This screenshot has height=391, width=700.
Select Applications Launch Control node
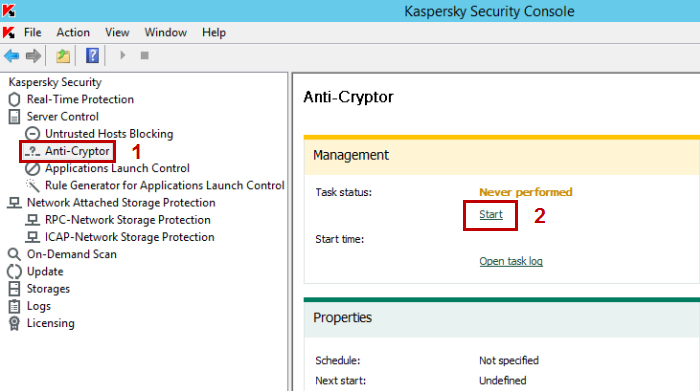pyautogui.click(x=117, y=168)
